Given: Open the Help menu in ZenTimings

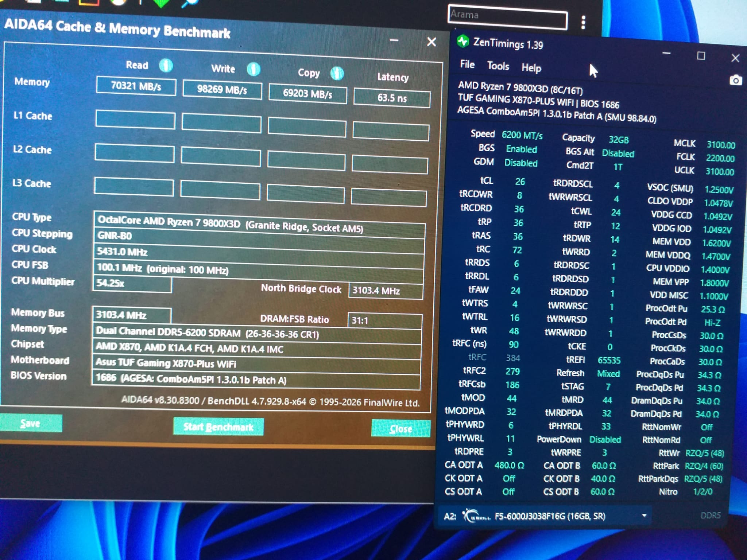Looking at the screenshot, I should click(x=531, y=68).
